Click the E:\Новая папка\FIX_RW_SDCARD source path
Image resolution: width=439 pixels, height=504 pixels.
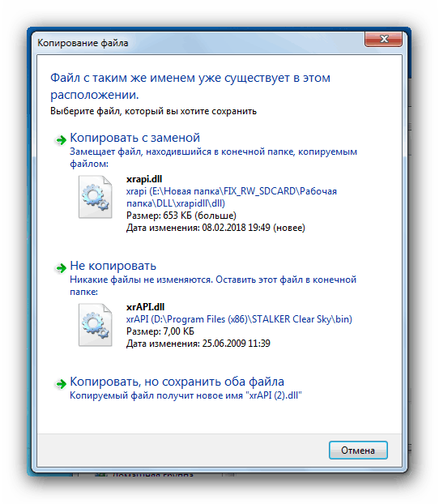click(232, 198)
